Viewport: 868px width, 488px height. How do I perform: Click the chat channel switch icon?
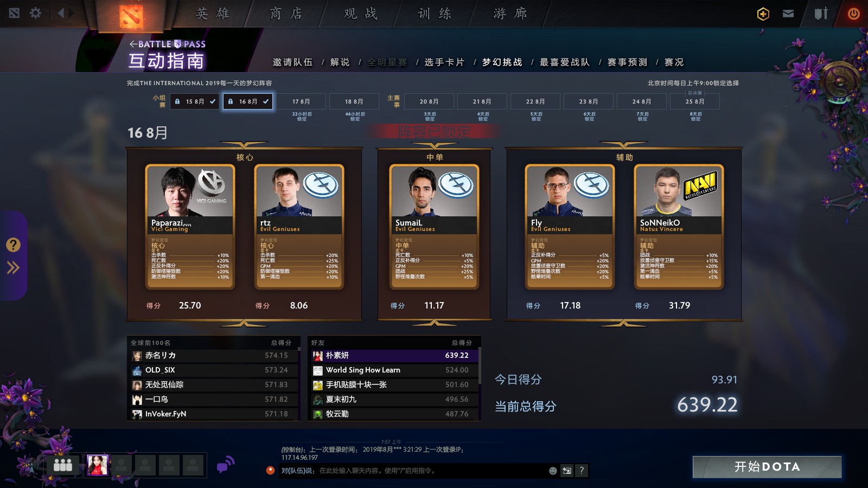[567, 471]
